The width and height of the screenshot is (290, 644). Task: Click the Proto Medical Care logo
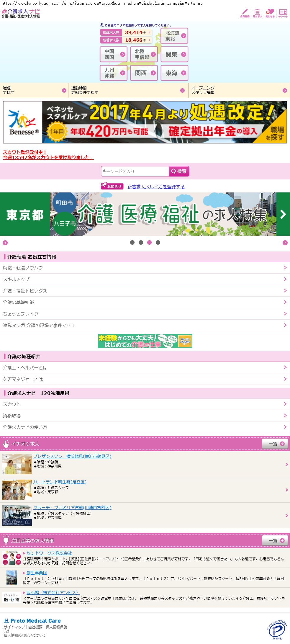click(32, 621)
